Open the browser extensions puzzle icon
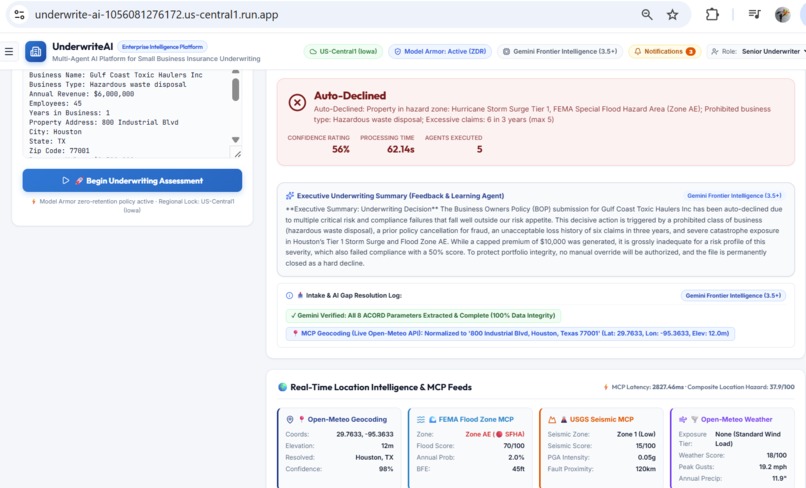This screenshot has width=806, height=488. pyautogui.click(x=712, y=14)
